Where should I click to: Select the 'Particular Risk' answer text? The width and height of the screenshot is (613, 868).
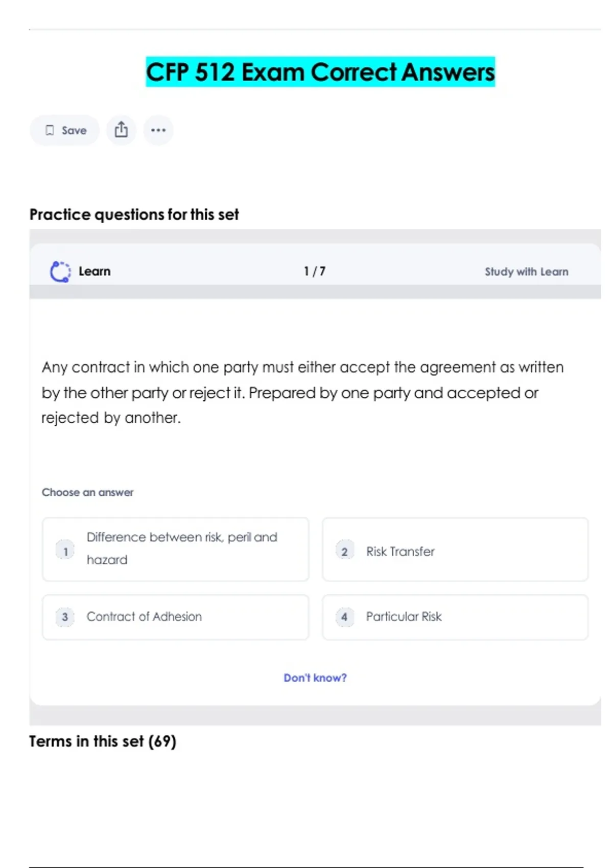pyautogui.click(x=404, y=616)
